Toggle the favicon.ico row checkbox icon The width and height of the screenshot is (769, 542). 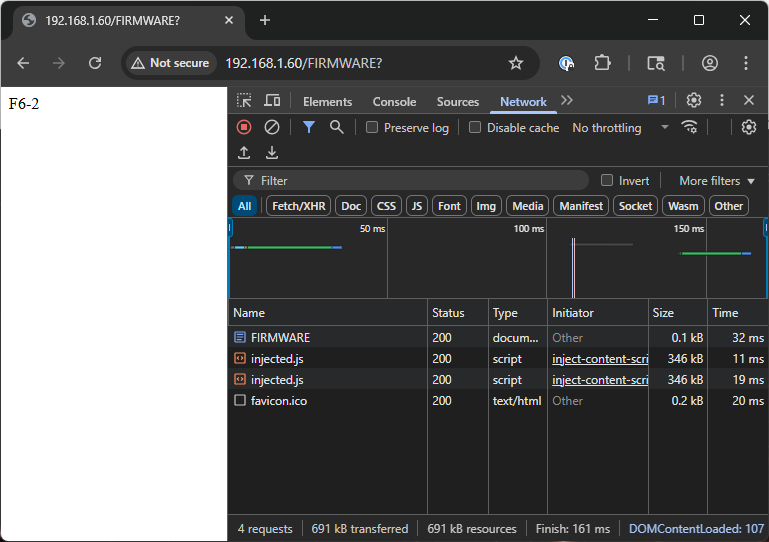coord(240,400)
